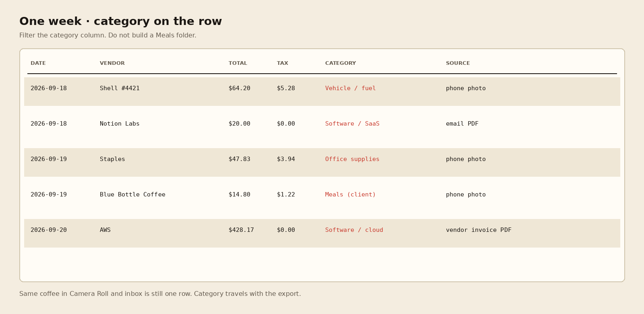The width and height of the screenshot is (644, 314).
Task: Click the DATE column header
Action: 38,63
